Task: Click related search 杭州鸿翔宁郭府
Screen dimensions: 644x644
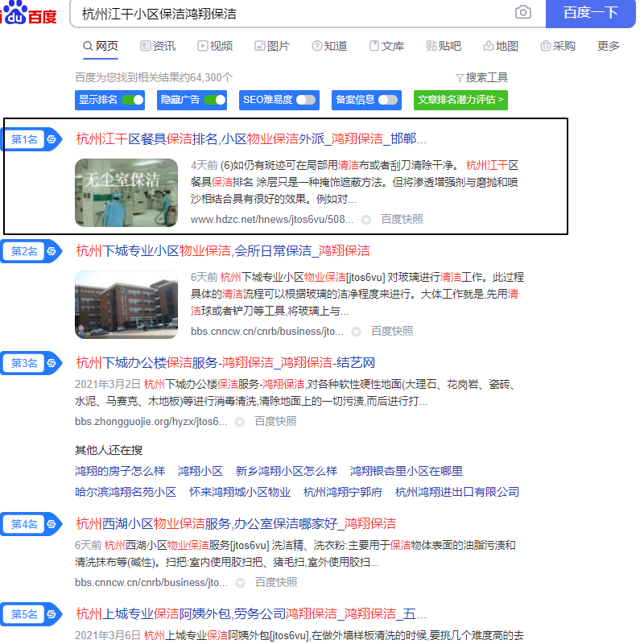Action: (343, 492)
